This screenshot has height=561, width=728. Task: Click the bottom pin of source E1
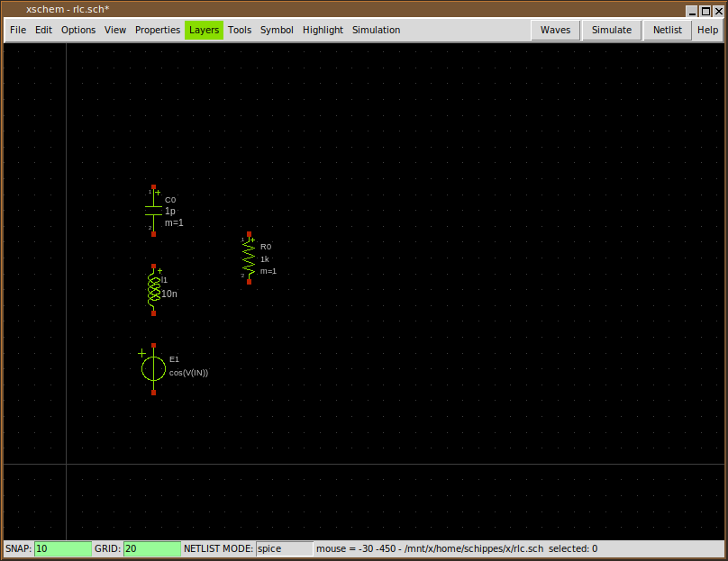[153, 393]
